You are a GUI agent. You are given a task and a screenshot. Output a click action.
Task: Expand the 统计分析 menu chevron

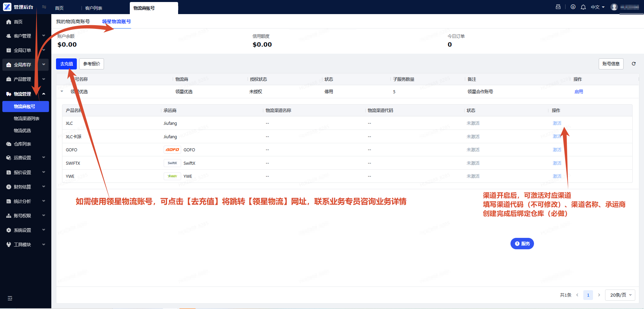click(x=44, y=201)
